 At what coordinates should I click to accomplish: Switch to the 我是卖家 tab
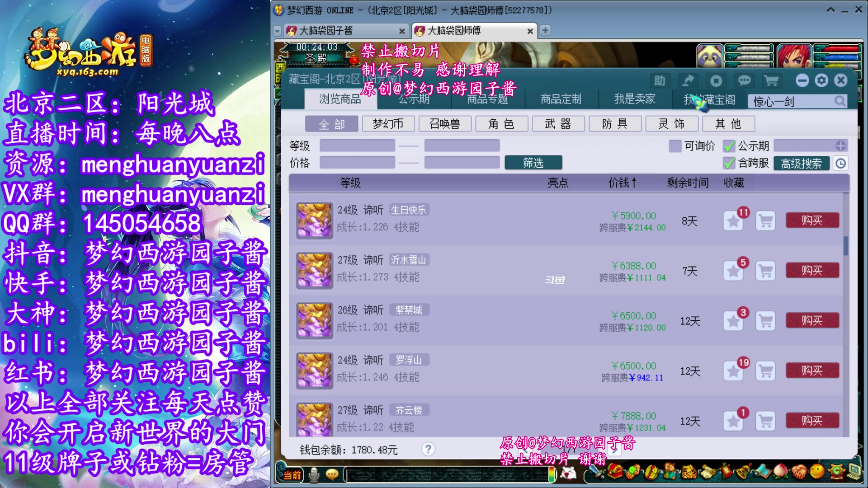pos(634,99)
